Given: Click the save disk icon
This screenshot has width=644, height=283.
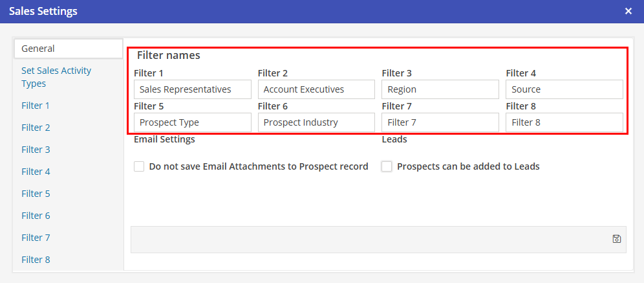Looking at the screenshot, I should 616,239.
